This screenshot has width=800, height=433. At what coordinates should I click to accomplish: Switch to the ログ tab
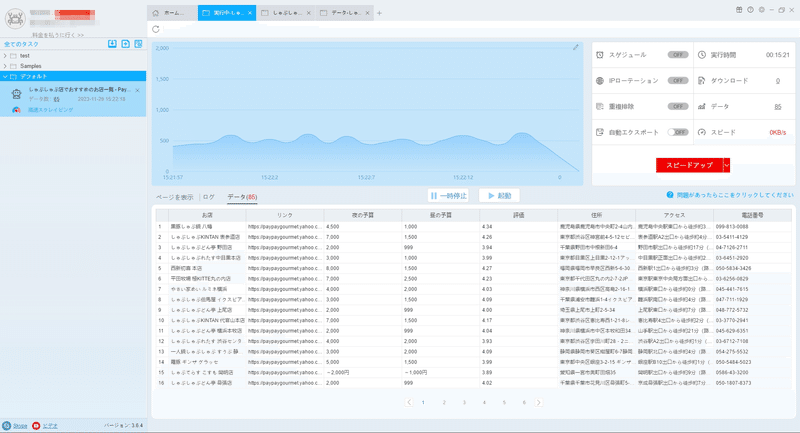tap(209, 197)
